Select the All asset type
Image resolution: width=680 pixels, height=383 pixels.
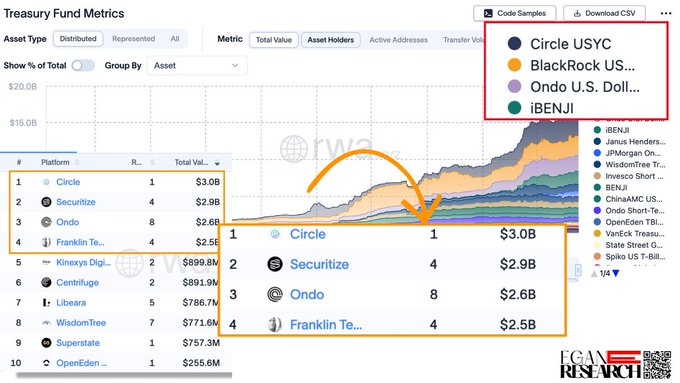[175, 39]
